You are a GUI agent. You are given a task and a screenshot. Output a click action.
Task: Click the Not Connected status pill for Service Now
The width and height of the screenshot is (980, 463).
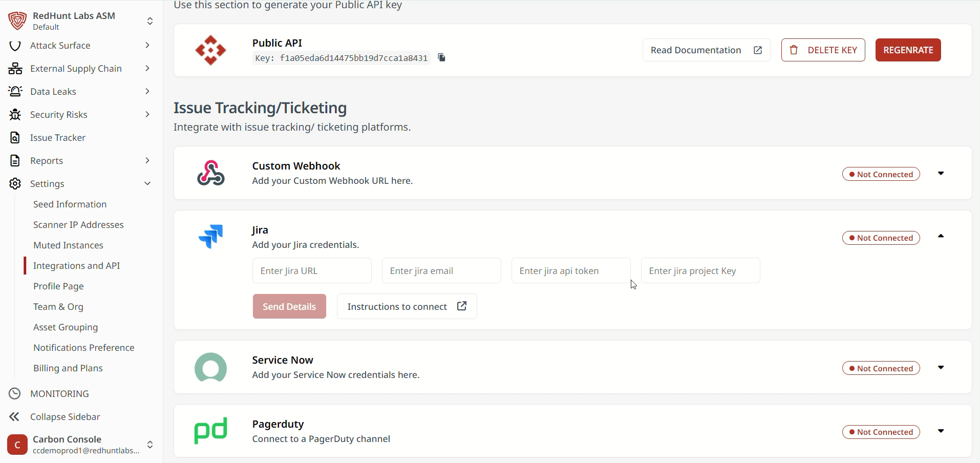coord(880,368)
